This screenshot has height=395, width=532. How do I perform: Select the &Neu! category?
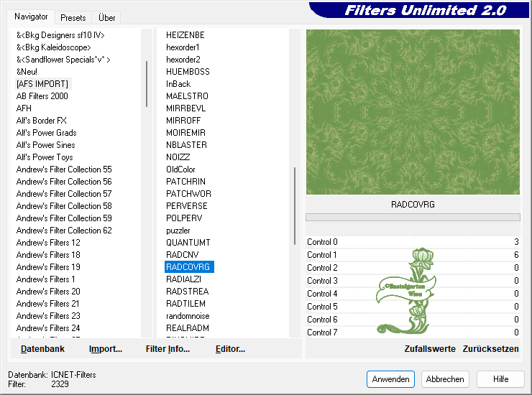(x=27, y=72)
